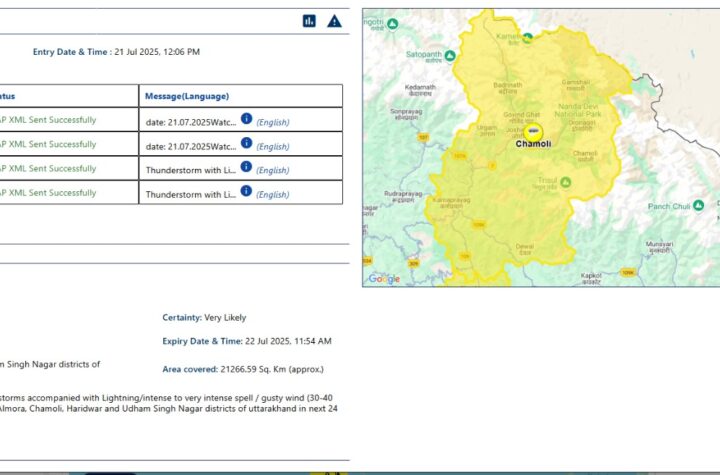Viewport: 720px width, 475px height.
Task: Click the Gamshali label on map
Action: click(x=576, y=85)
